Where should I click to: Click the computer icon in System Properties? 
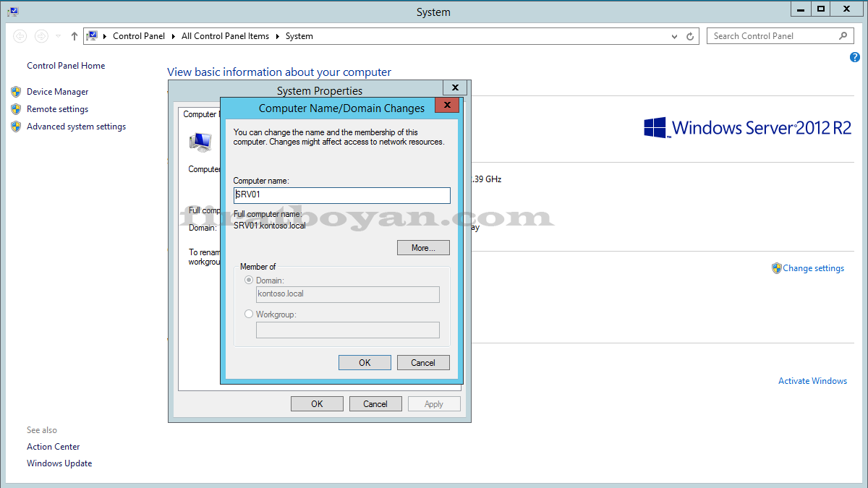pos(200,142)
